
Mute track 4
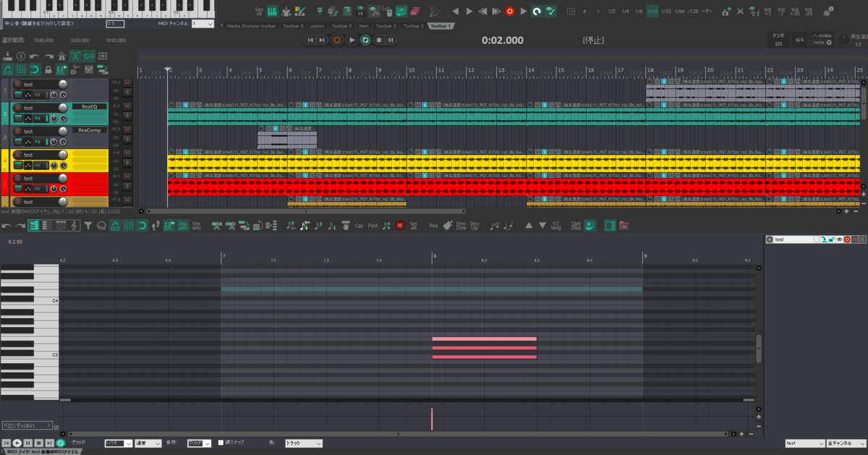(127, 153)
